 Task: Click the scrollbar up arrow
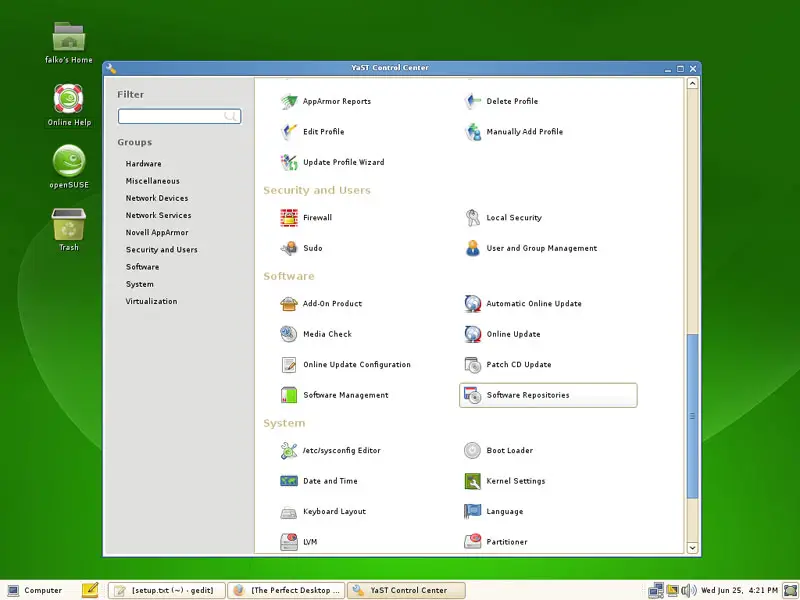(692, 83)
